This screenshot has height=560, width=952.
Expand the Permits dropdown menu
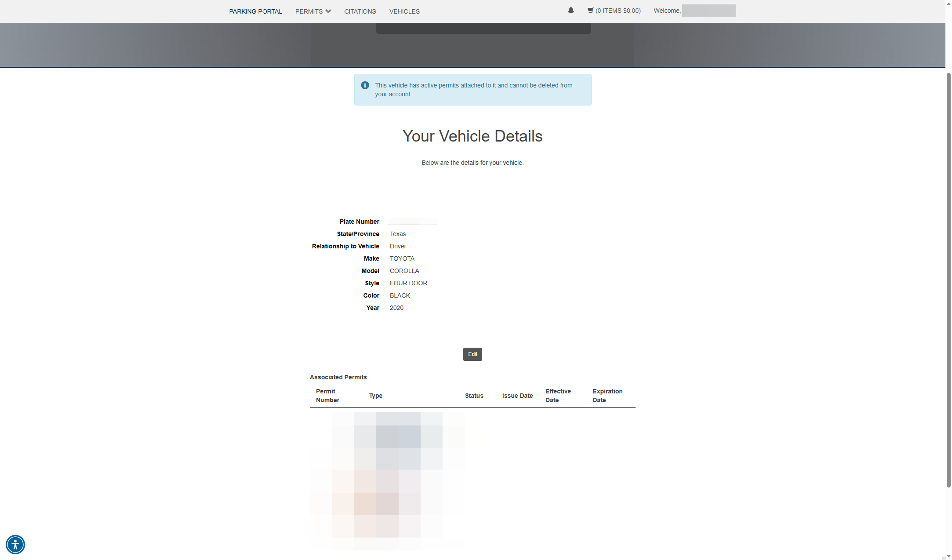tap(313, 11)
